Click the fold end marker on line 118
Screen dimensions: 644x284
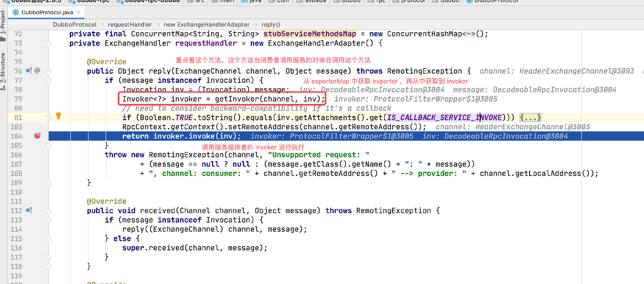[48, 267]
